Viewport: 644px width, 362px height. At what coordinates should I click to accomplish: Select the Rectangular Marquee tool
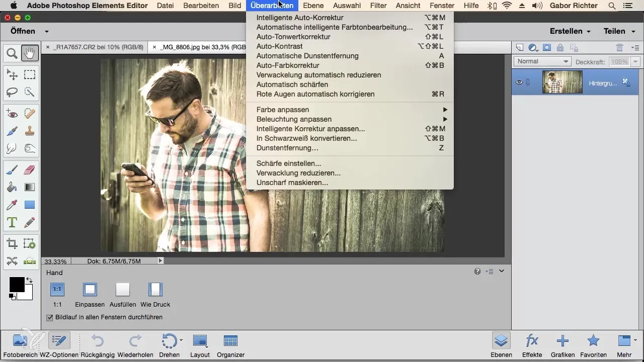[x=30, y=75]
